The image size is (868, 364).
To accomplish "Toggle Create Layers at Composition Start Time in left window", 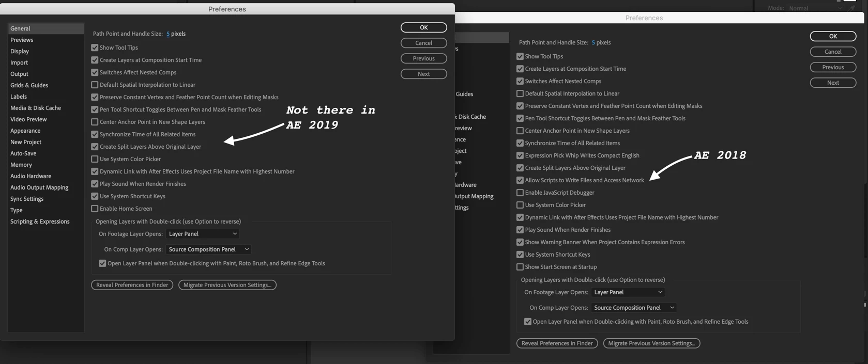I will click(x=95, y=60).
